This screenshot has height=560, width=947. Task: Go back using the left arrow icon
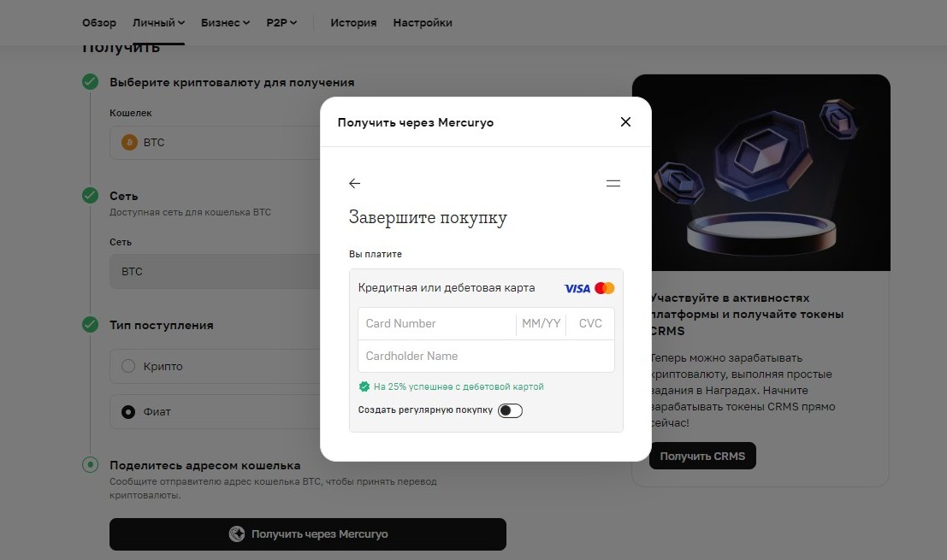pyautogui.click(x=354, y=184)
